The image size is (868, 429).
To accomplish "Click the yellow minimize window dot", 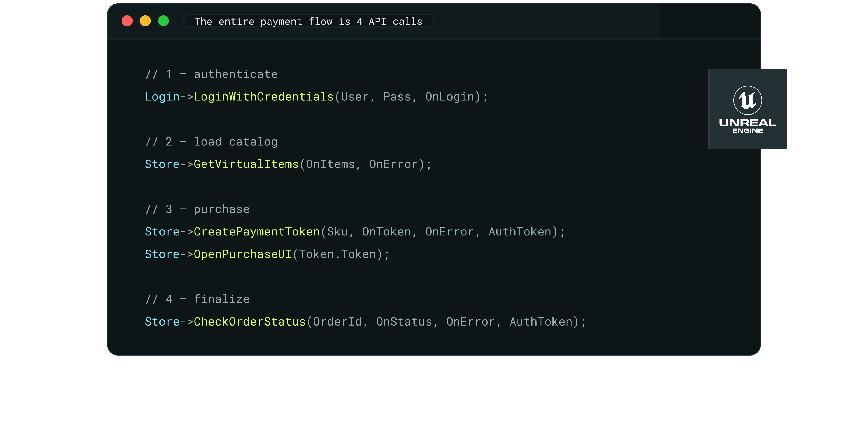I will coord(145,21).
